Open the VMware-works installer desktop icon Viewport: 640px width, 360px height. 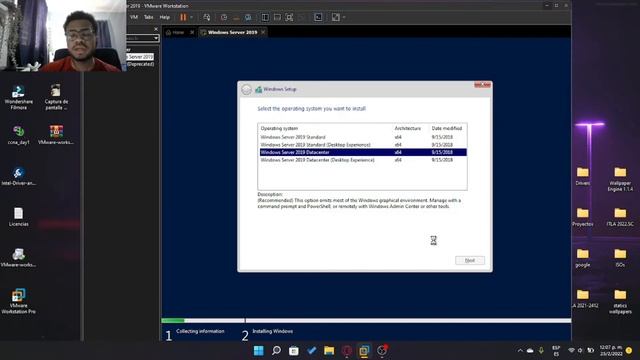point(18,258)
